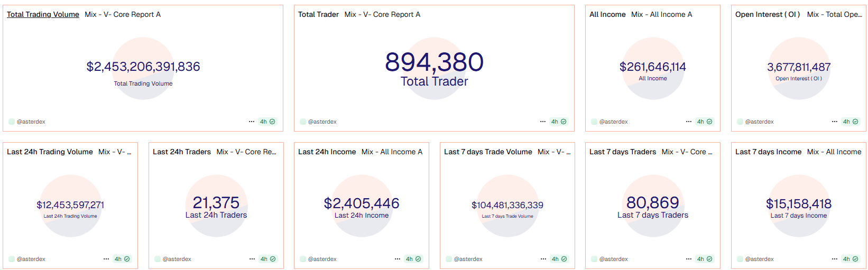Image resolution: width=868 pixels, height=270 pixels.
Task: Click the ellipsis icon on Open Interest card
Action: [x=834, y=122]
